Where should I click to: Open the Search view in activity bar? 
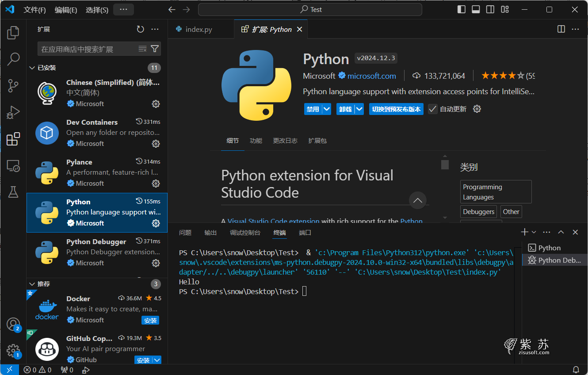click(13, 59)
